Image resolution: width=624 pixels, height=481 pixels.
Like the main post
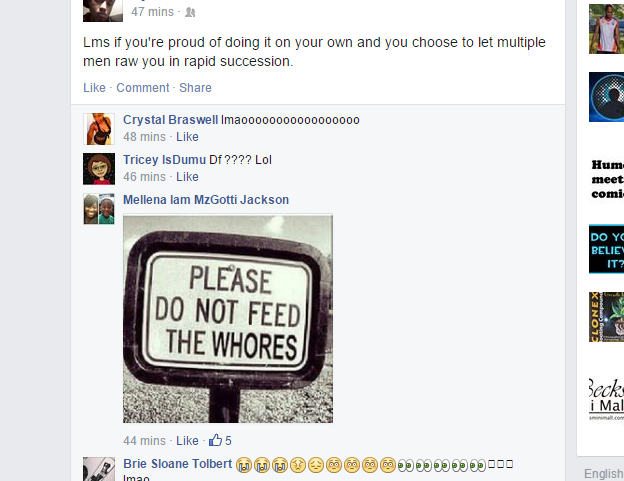tap(94, 88)
